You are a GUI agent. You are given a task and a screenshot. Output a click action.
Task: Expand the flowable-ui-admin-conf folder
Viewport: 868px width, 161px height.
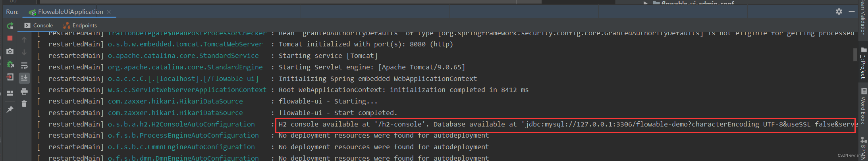646,3
